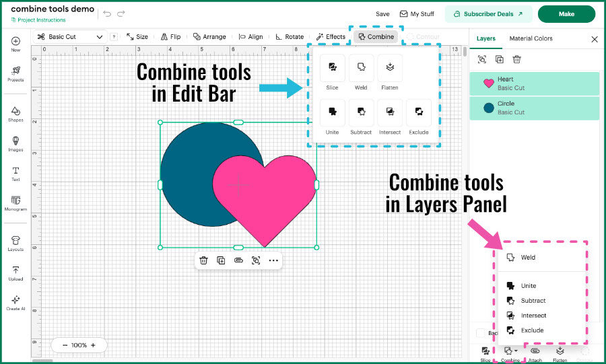Close the Layers panel with X
The width and height of the screenshot is (606, 364).
click(x=595, y=39)
